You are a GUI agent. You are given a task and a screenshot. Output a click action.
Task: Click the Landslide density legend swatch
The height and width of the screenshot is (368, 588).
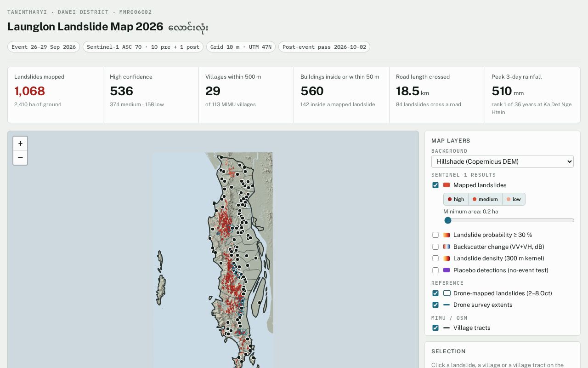(447, 259)
